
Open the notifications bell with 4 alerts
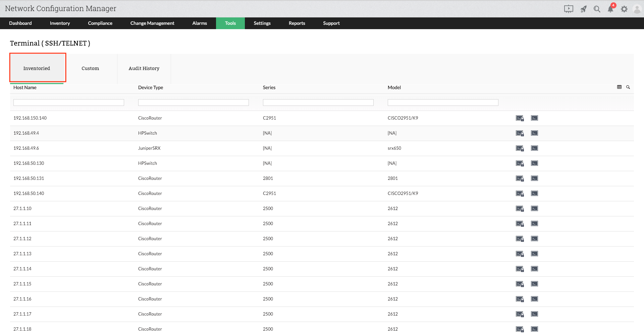click(x=610, y=9)
